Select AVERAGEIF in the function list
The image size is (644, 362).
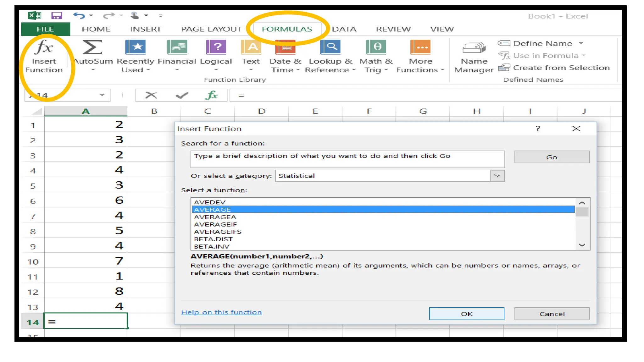coord(215,224)
